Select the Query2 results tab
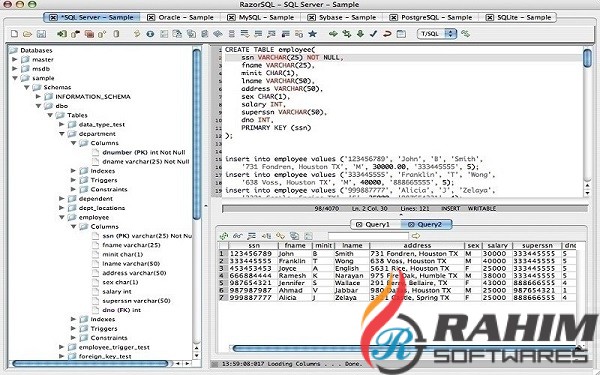 426,225
